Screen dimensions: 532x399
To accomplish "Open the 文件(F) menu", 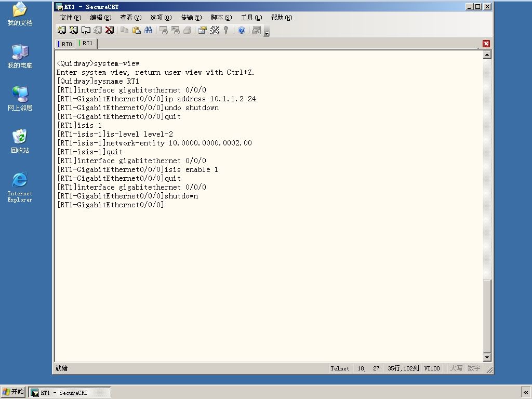I will [x=71, y=17].
